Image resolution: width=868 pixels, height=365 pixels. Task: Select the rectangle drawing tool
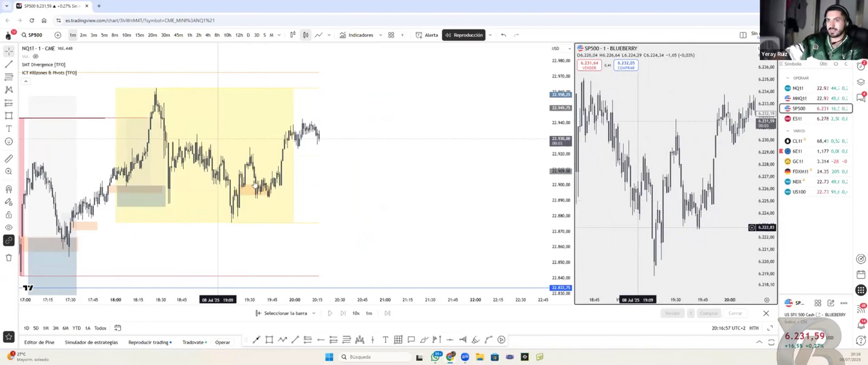click(8, 116)
